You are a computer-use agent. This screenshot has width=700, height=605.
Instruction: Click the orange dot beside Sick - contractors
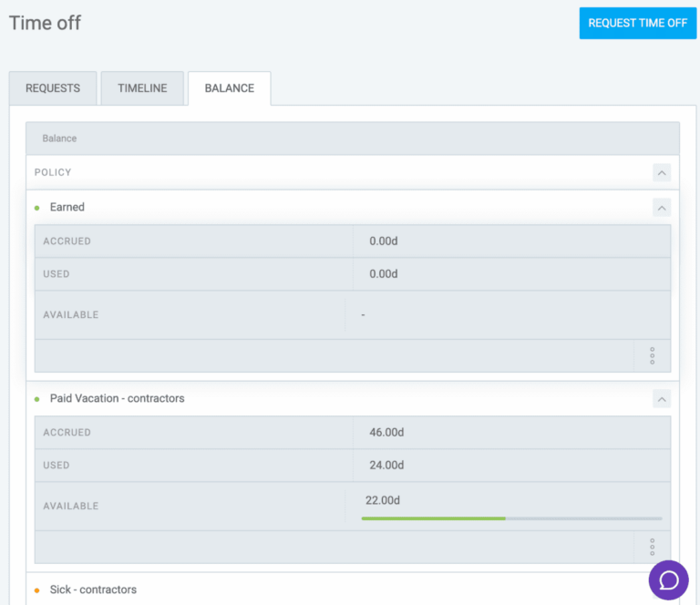pos(37,590)
